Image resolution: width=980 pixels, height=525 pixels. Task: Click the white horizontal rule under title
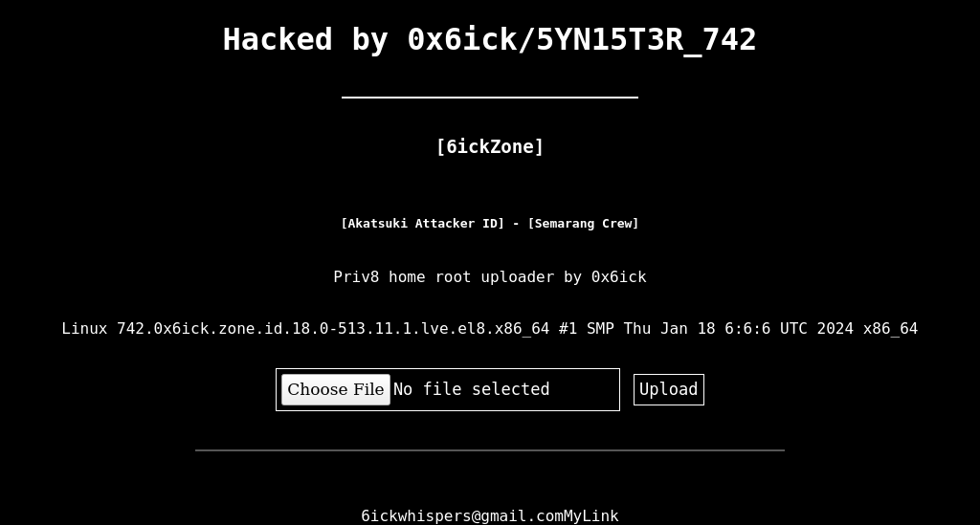[490, 98]
